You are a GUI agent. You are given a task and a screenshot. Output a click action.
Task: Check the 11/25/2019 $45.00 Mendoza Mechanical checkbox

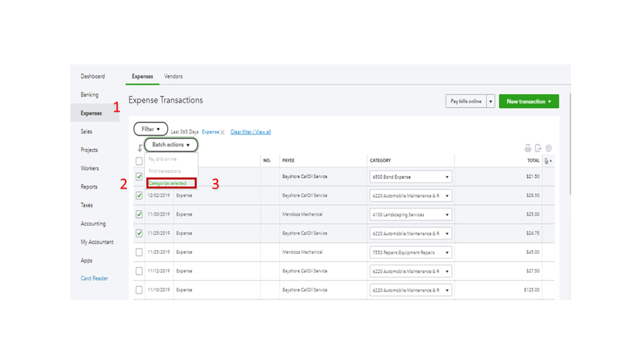click(139, 252)
